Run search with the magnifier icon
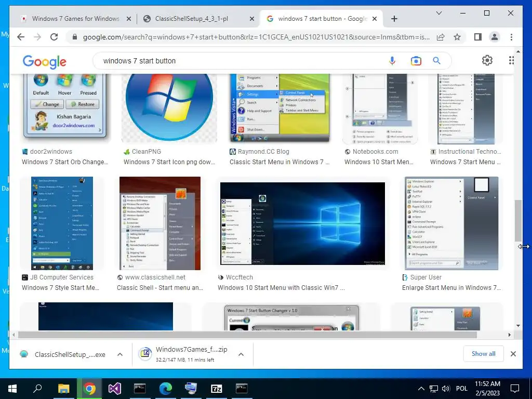Viewport: 532px width, 399px height. [x=436, y=61]
